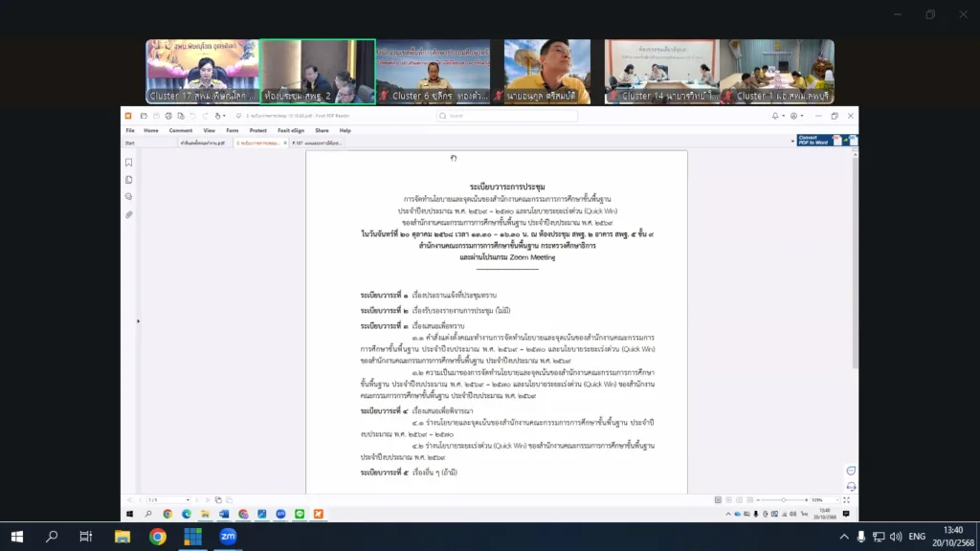This screenshot has width=980, height=551.
Task: Toggle the microphone icon in system tray
Action: click(861, 537)
